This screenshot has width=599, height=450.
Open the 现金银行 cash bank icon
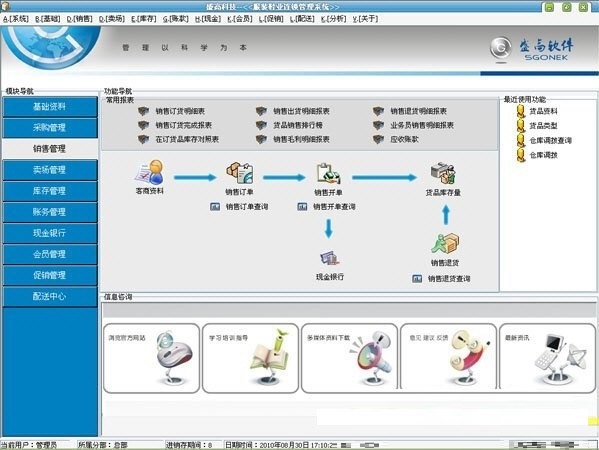pos(329,259)
